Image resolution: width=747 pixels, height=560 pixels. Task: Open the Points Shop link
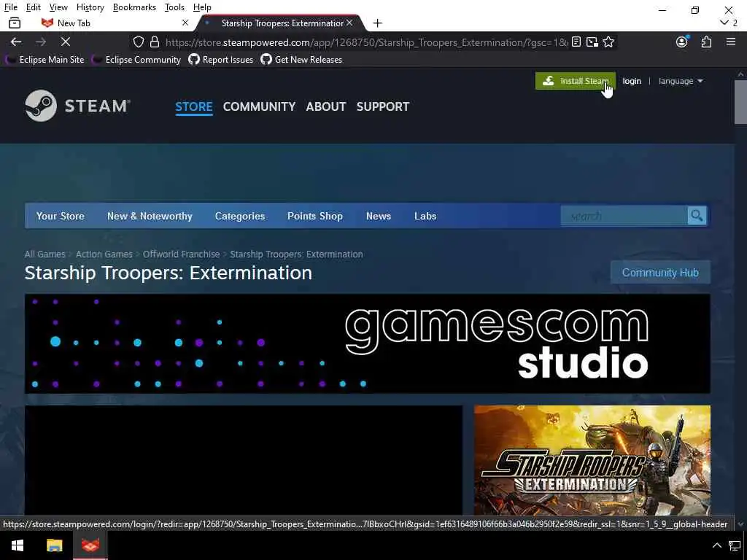pyautogui.click(x=315, y=216)
